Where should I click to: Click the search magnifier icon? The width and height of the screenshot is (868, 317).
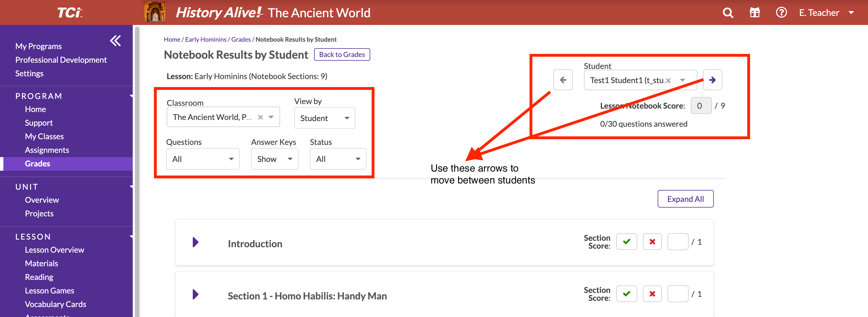[728, 13]
